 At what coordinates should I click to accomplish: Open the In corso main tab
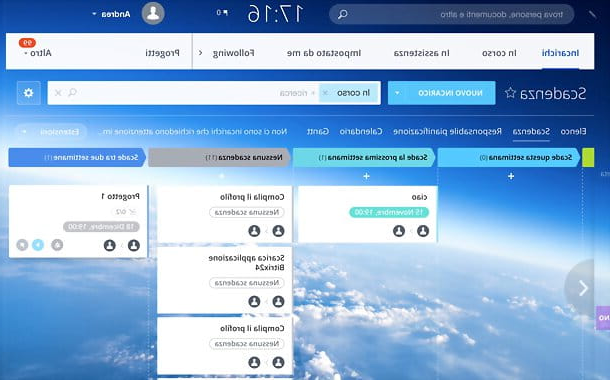[x=499, y=53]
